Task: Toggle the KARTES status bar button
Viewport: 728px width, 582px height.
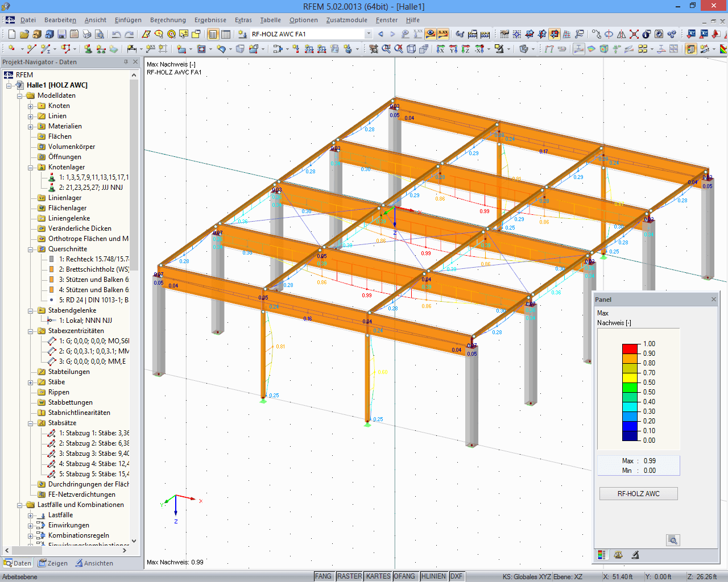Action: click(x=378, y=576)
